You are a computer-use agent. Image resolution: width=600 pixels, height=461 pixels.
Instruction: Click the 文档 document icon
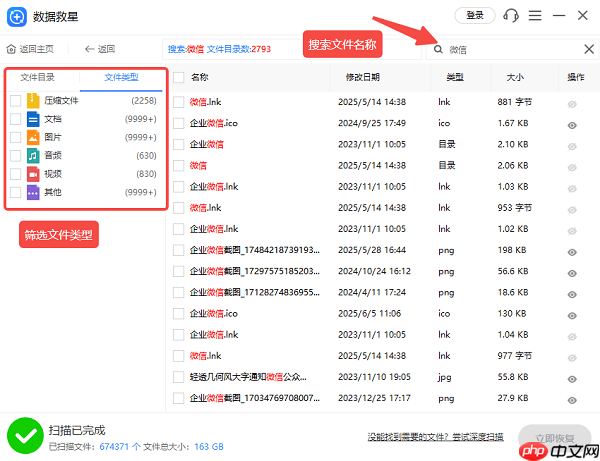[x=33, y=119]
